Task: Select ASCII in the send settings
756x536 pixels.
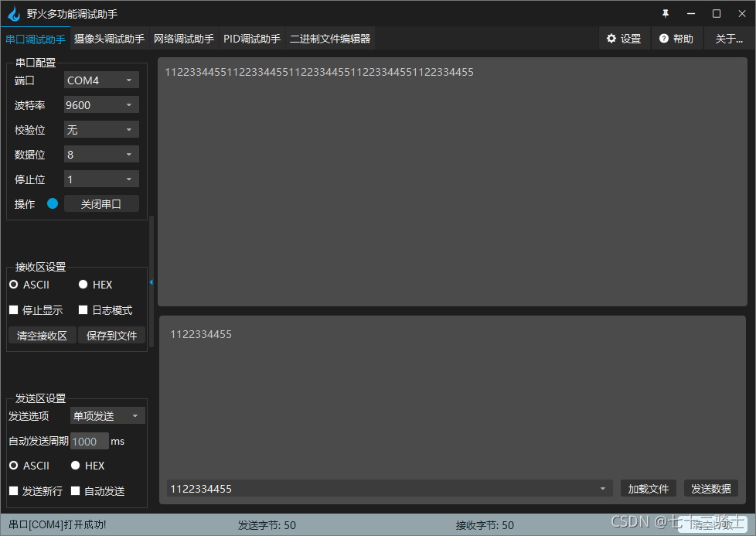Action: click(29, 466)
